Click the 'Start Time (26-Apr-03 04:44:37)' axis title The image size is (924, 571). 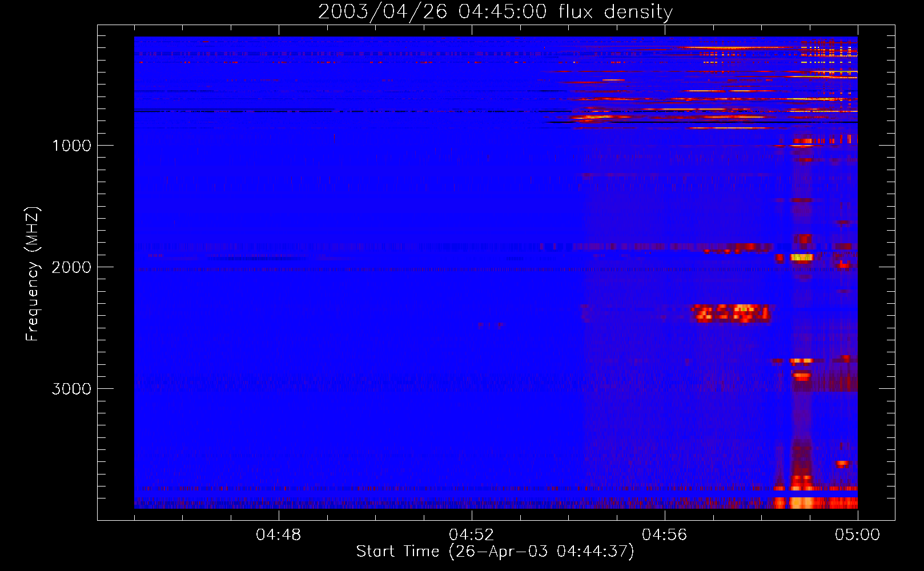click(x=495, y=552)
